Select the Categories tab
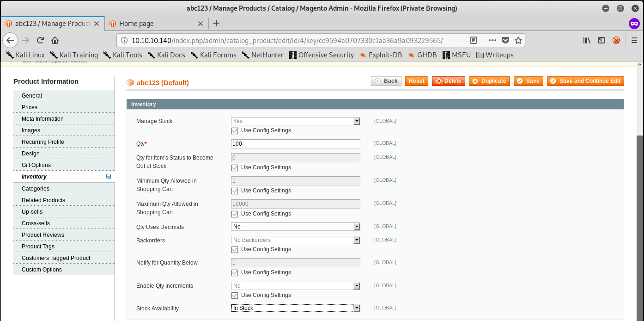The width and height of the screenshot is (644, 321). pyautogui.click(x=64, y=189)
